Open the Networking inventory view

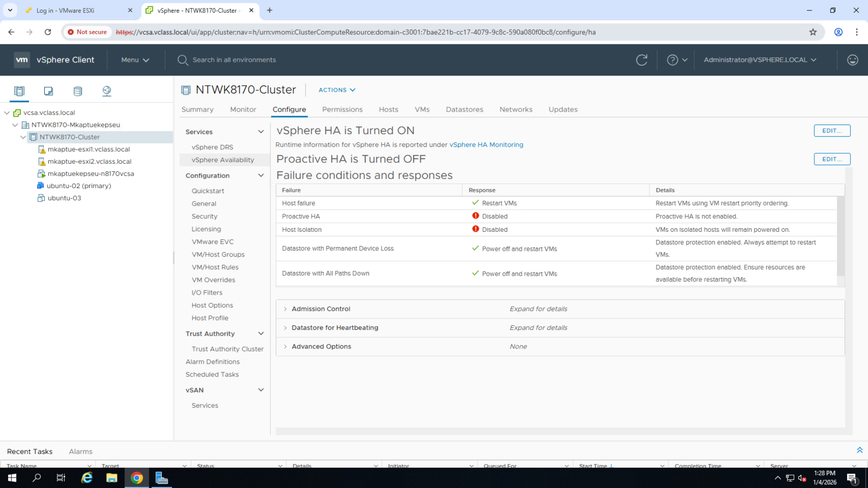(107, 91)
